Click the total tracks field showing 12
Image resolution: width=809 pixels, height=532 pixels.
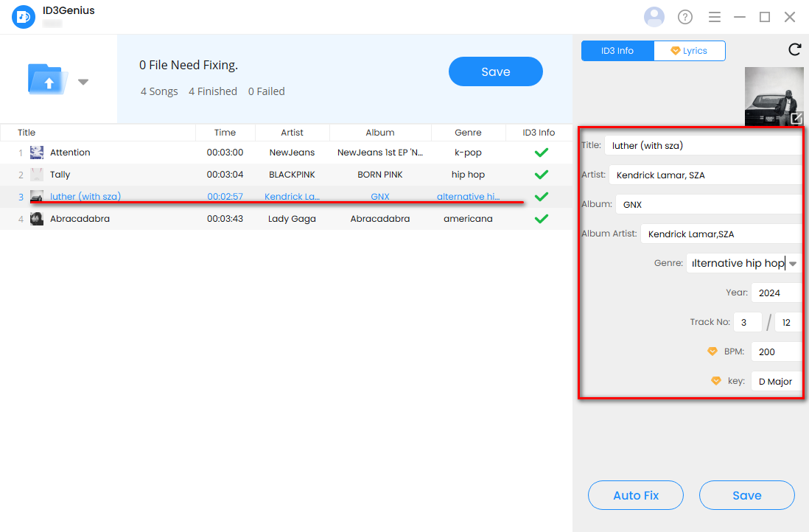tap(788, 322)
